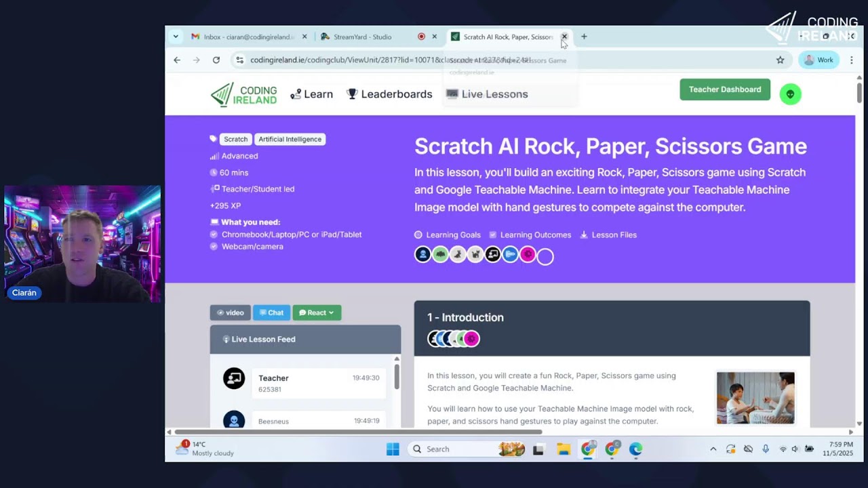
Task: Click the page vertical scrollbar
Action: point(860,91)
